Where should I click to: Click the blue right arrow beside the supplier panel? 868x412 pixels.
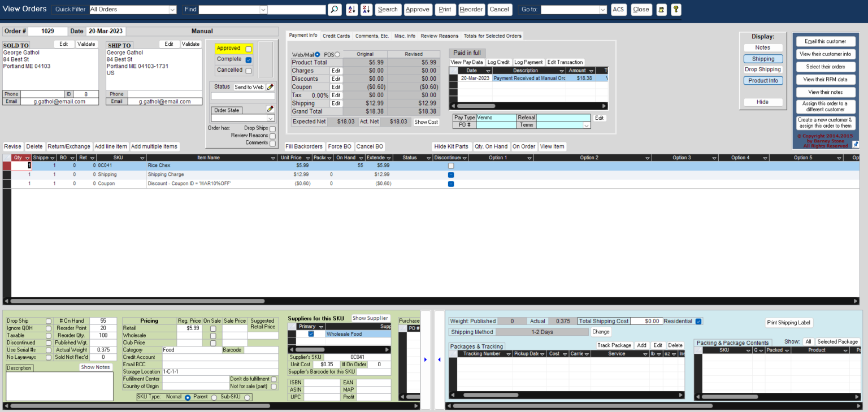[x=426, y=358]
